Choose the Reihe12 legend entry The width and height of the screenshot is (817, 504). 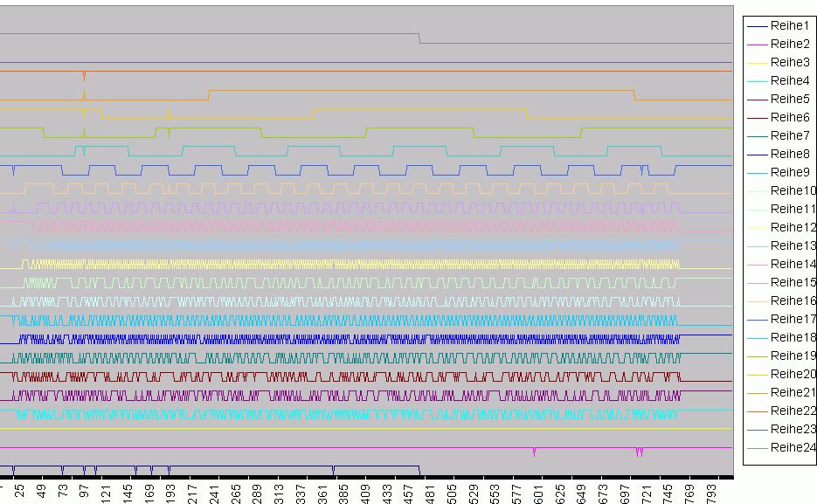[x=781, y=227]
